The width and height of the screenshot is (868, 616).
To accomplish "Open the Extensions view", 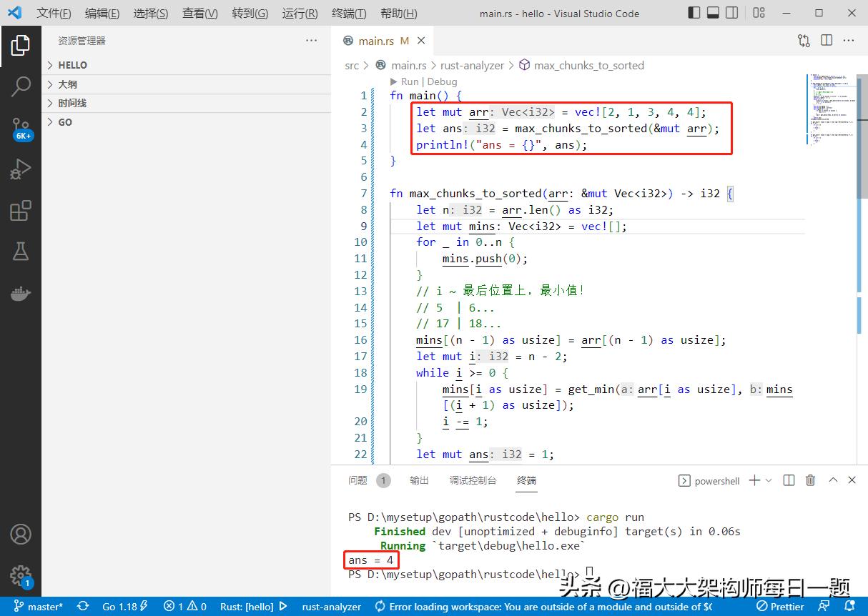I will click(21, 211).
